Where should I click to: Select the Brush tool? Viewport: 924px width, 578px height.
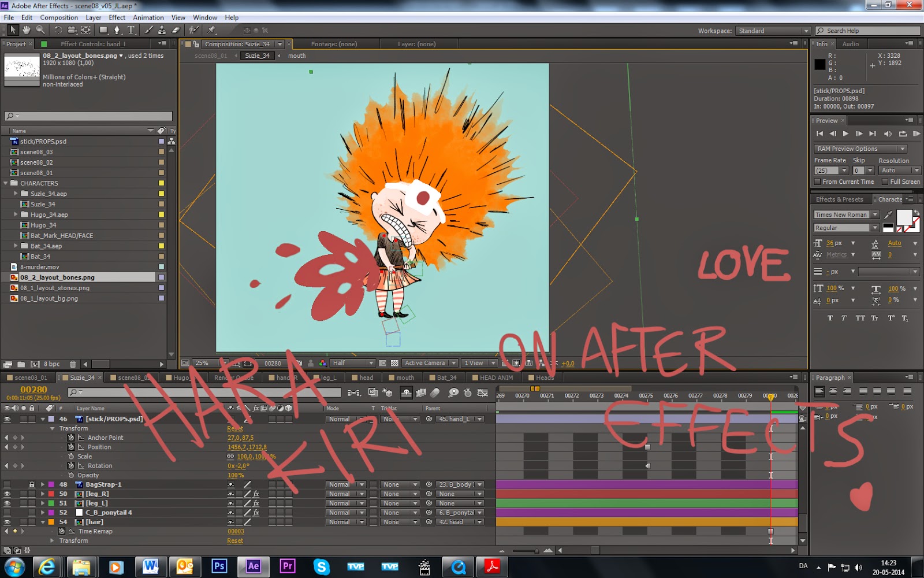(149, 30)
